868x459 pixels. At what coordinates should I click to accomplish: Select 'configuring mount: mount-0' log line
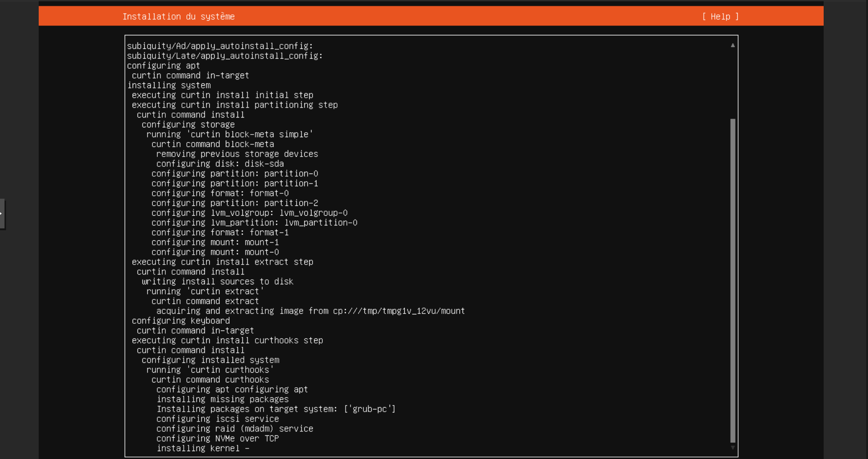click(215, 252)
